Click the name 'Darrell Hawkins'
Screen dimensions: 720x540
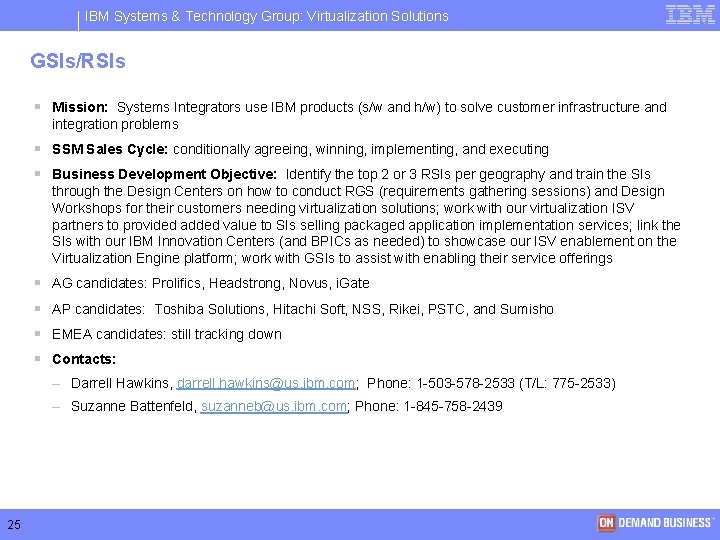122,383
